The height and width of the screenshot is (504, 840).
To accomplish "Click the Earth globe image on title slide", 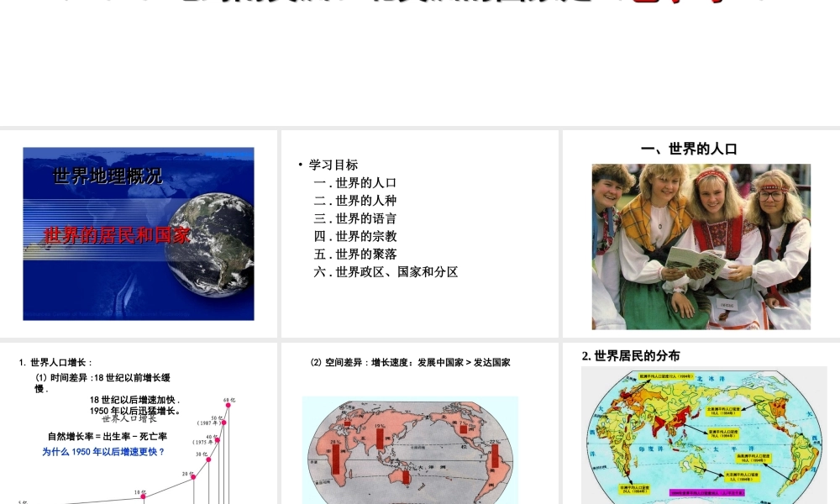I will pos(209,244).
